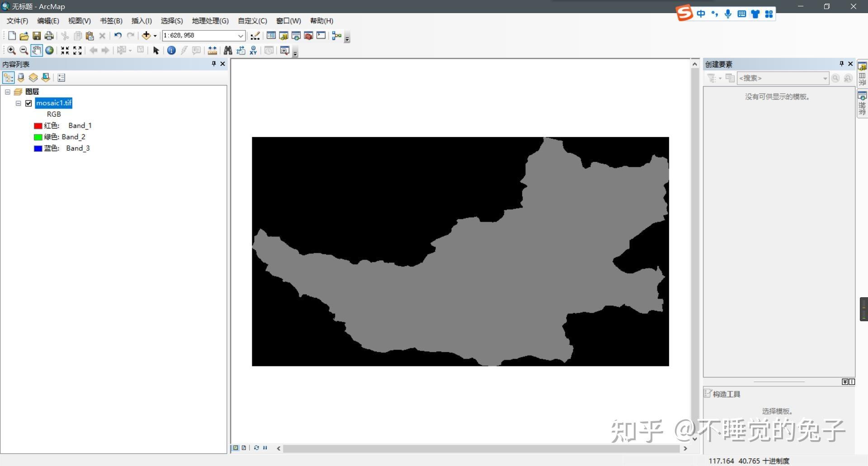The height and width of the screenshot is (466, 868).
Task: Collapse the 图层 data frame node
Action: click(x=8, y=92)
